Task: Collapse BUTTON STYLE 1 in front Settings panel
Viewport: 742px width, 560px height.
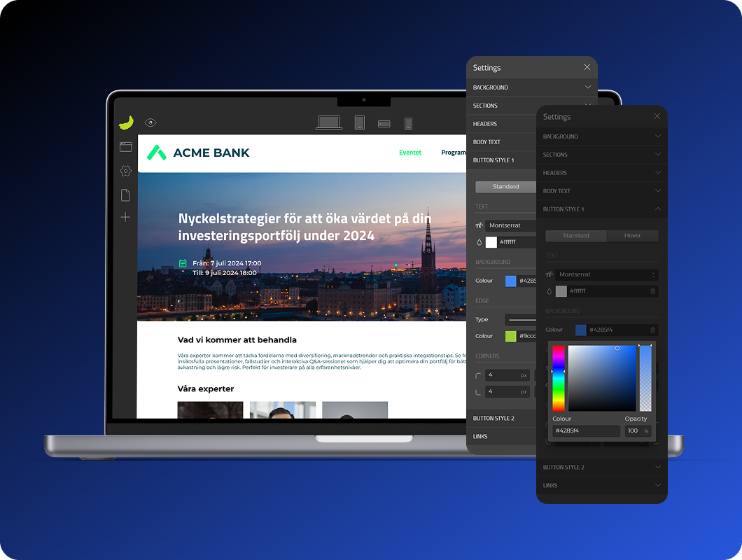Action: (x=658, y=209)
